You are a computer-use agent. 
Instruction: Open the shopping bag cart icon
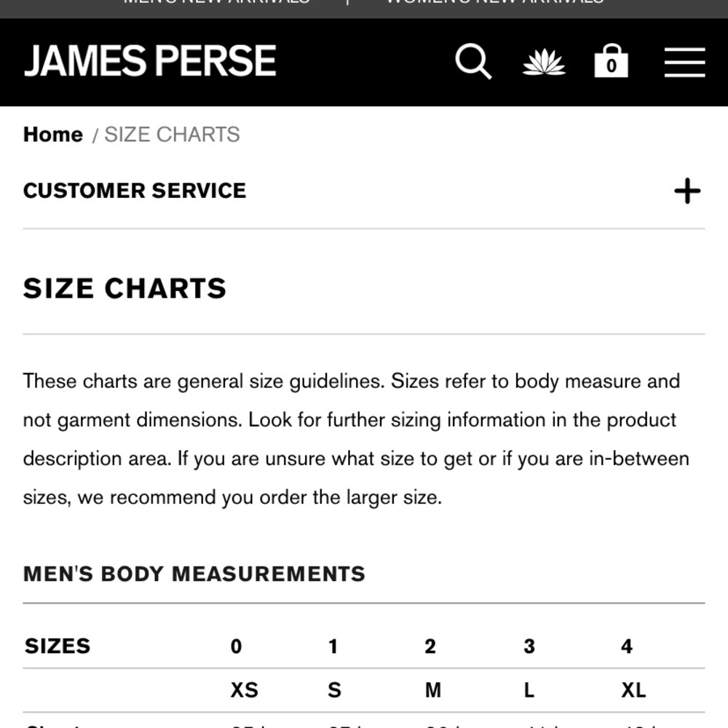click(x=611, y=62)
